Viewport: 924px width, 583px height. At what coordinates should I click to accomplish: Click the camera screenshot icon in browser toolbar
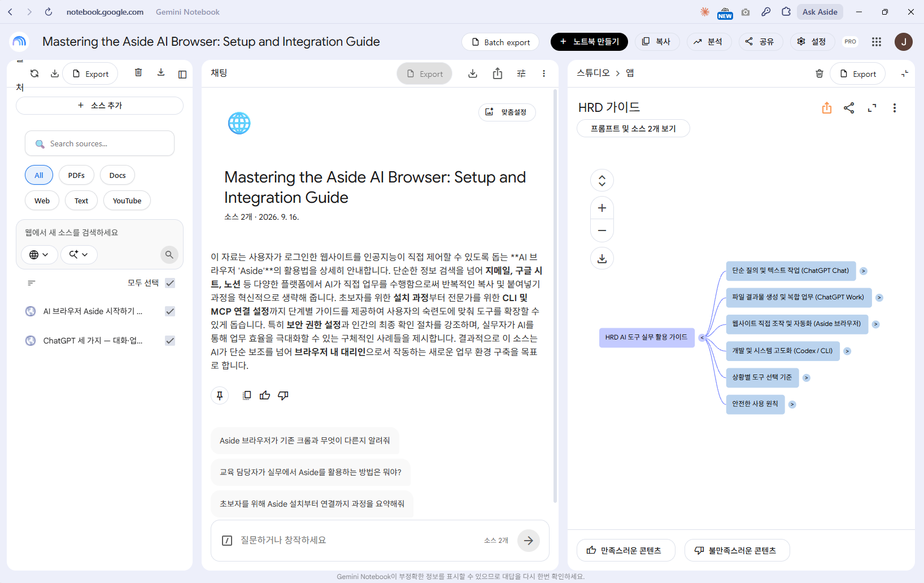746,12
